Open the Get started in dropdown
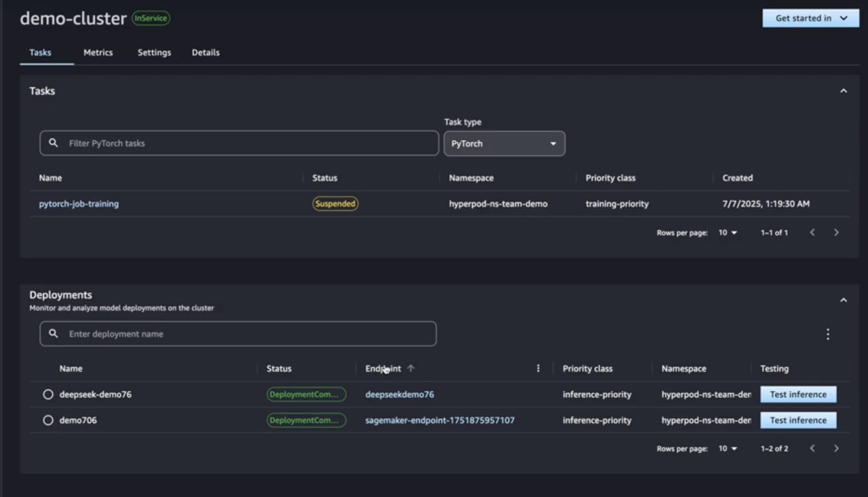This screenshot has height=497, width=868. 810,18
